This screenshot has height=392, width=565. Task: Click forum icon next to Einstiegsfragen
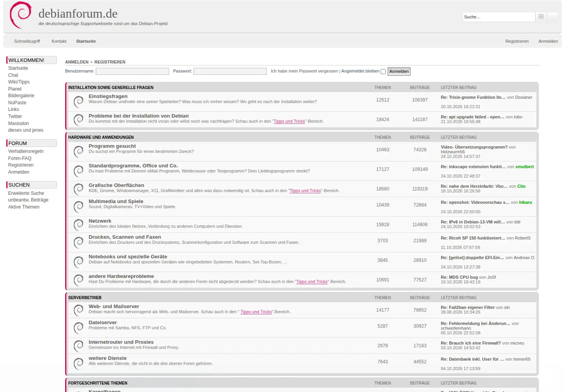[x=78, y=102]
